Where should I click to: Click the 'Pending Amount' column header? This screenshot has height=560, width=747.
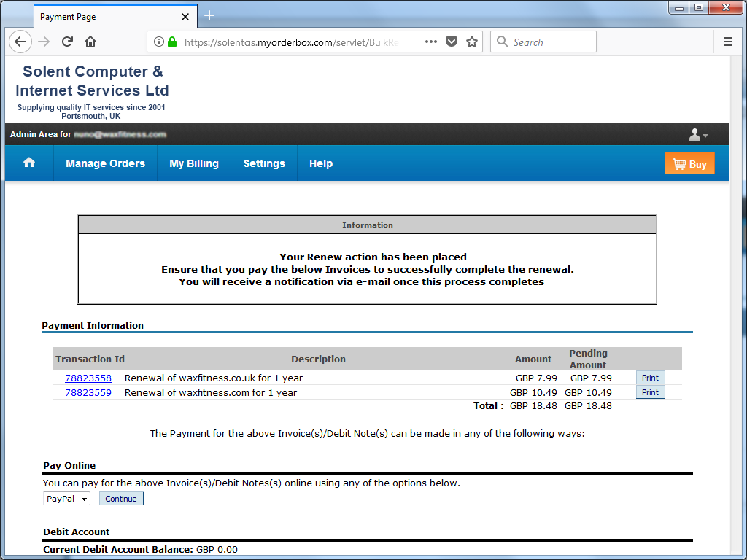(589, 359)
